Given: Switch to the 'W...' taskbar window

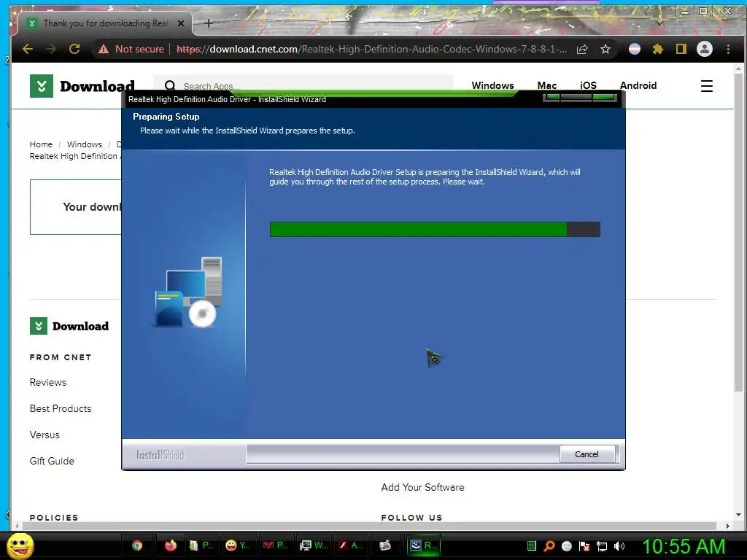Looking at the screenshot, I should 313,545.
